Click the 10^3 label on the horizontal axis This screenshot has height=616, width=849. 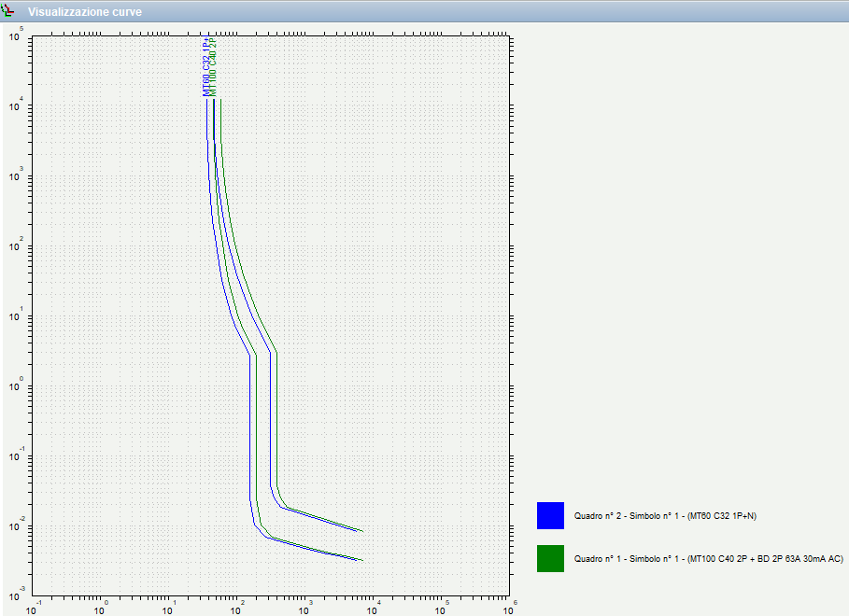(x=304, y=609)
